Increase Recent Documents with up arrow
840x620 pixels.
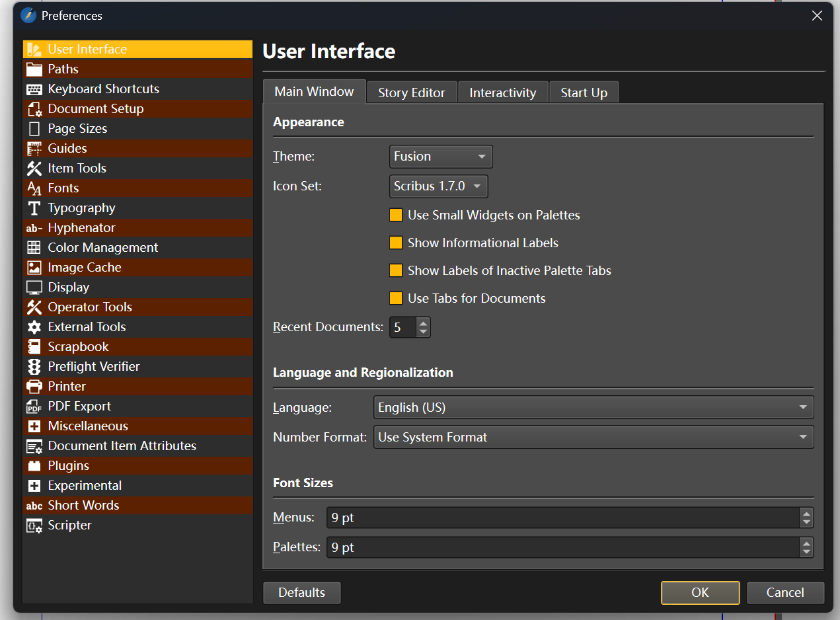coord(424,323)
